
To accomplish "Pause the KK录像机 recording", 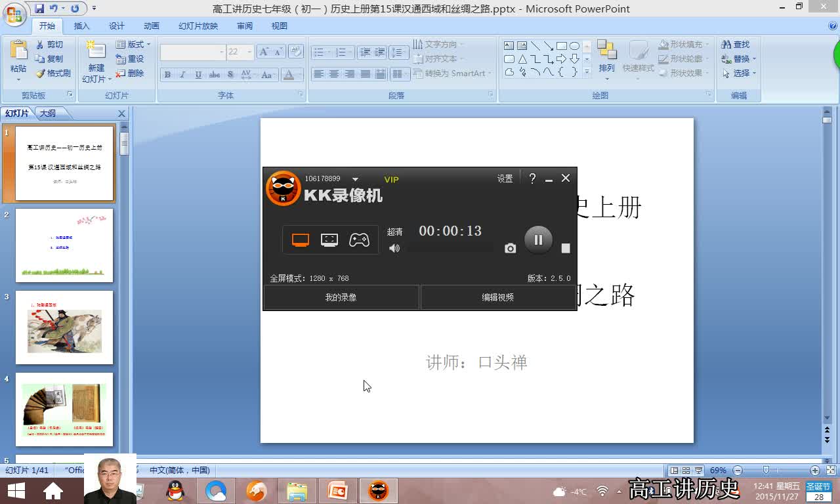I will [x=538, y=240].
